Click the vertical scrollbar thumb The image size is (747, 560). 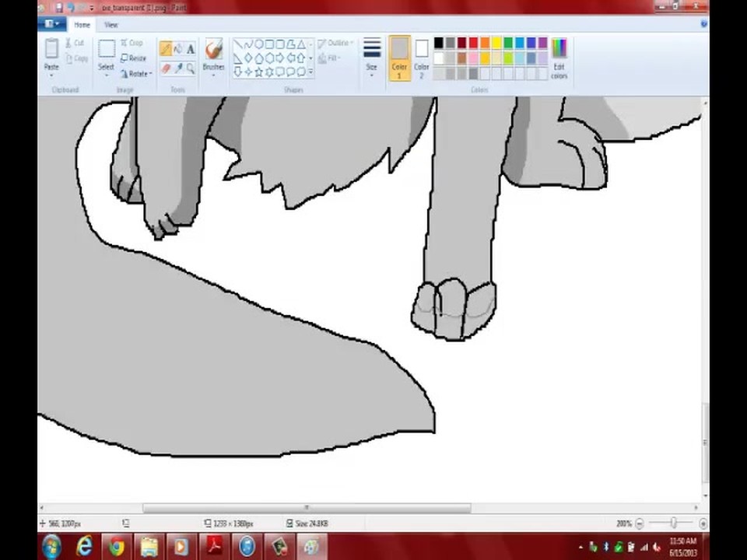point(705,443)
